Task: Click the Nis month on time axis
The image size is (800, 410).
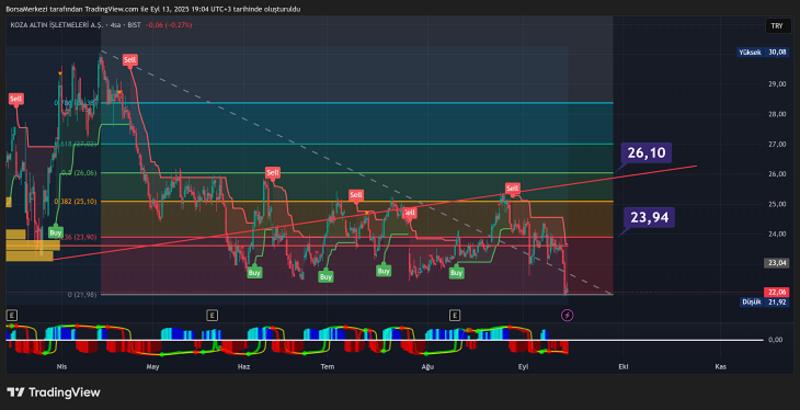Action: pyautogui.click(x=61, y=367)
